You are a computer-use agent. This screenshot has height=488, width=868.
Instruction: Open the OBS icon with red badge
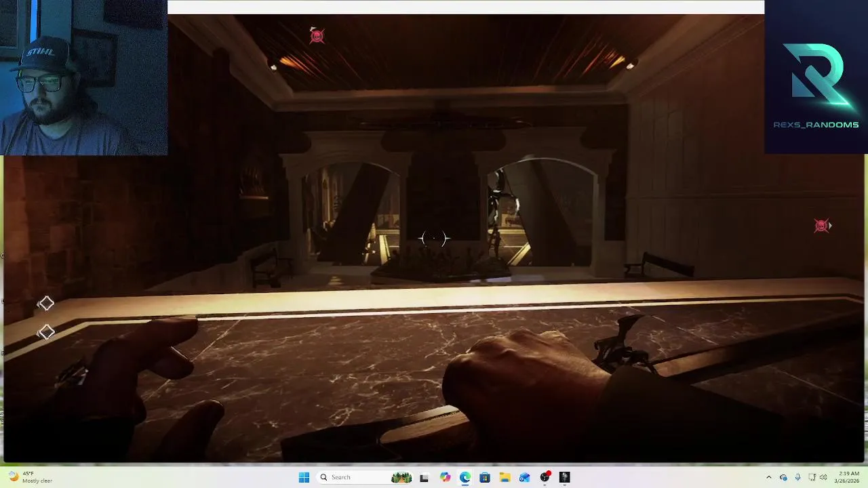(x=545, y=477)
